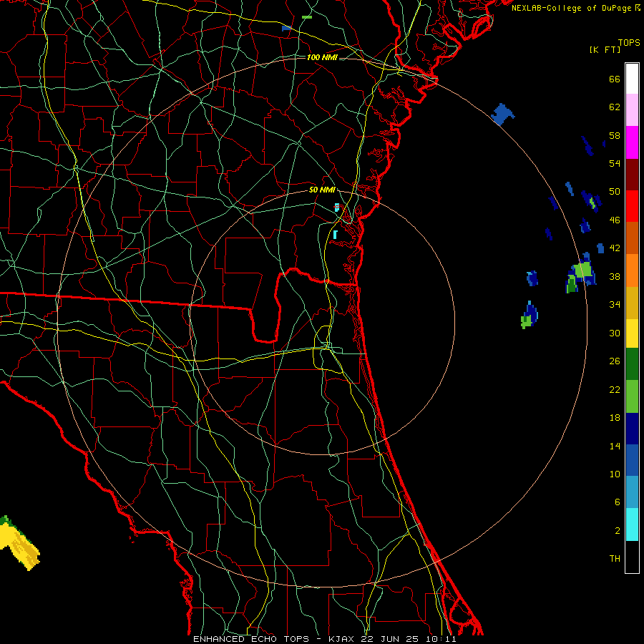Click the legend value 38
Screen dimensions: 644x644
pos(615,276)
